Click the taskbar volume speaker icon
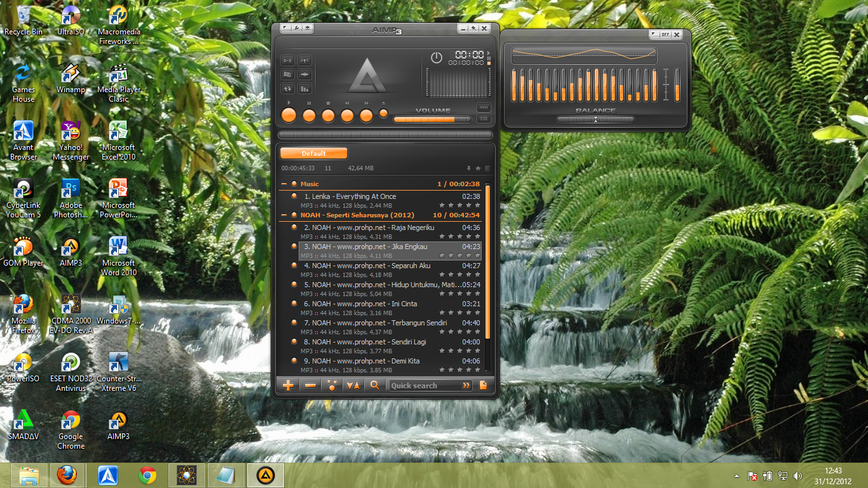868x488 pixels. (x=798, y=476)
